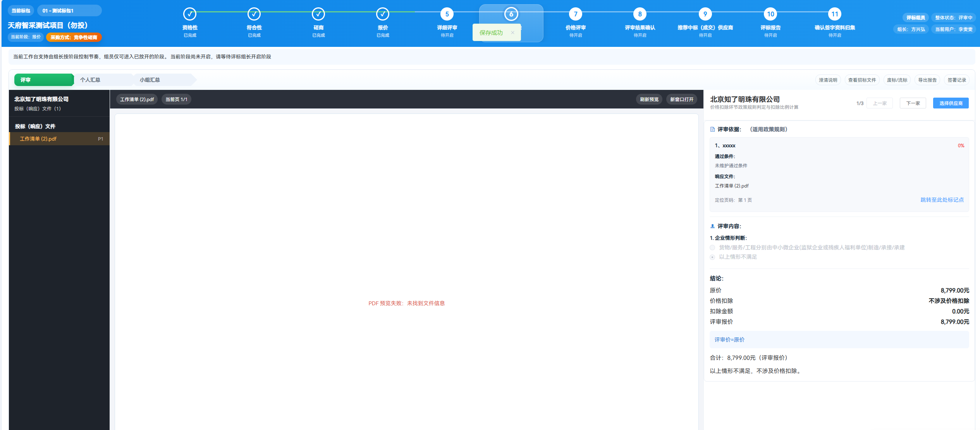Select step 7 价格评审 circle
This screenshot has height=430, width=980.
click(576, 14)
